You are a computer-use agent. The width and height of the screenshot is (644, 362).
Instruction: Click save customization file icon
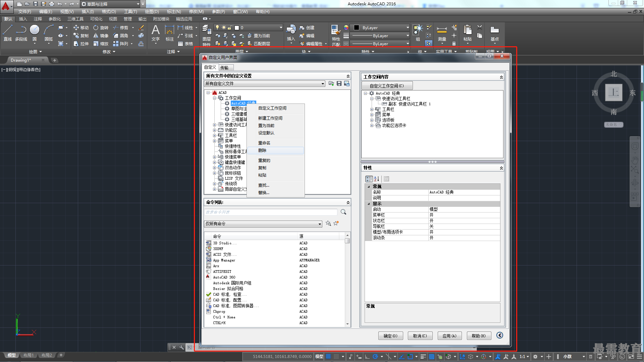[339, 83]
